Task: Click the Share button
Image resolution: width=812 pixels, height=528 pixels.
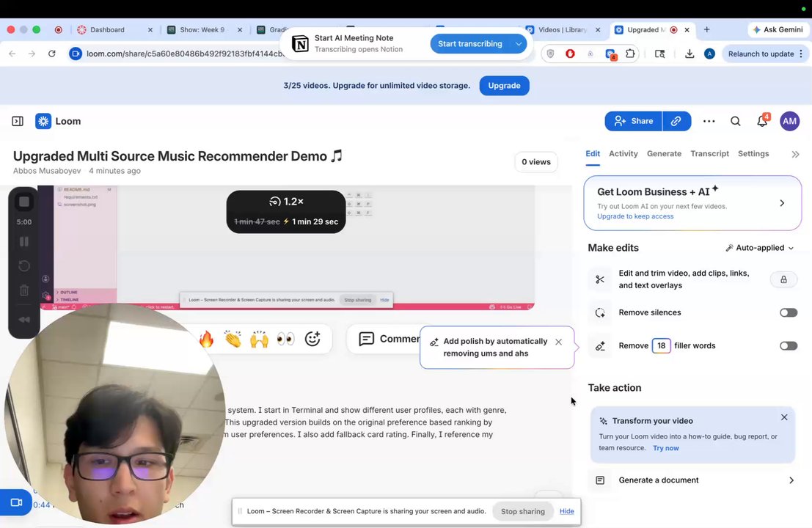Action: pyautogui.click(x=633, y=121)
